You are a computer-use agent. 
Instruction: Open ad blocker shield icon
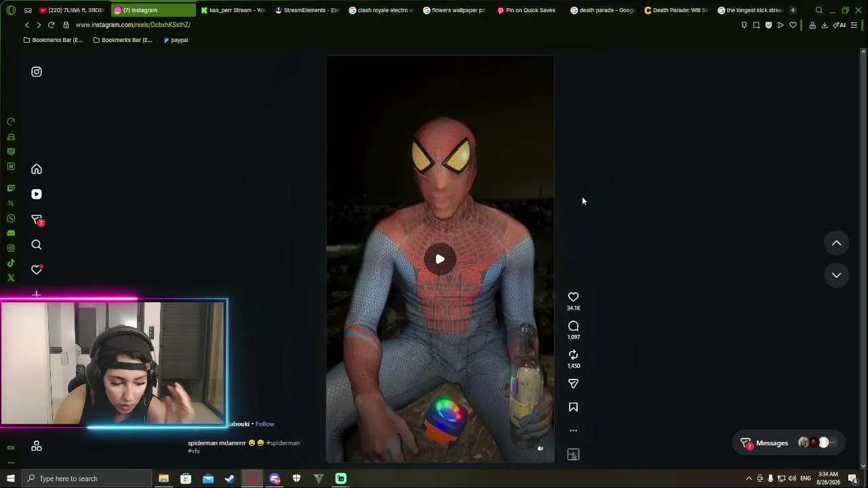(768, 25)
